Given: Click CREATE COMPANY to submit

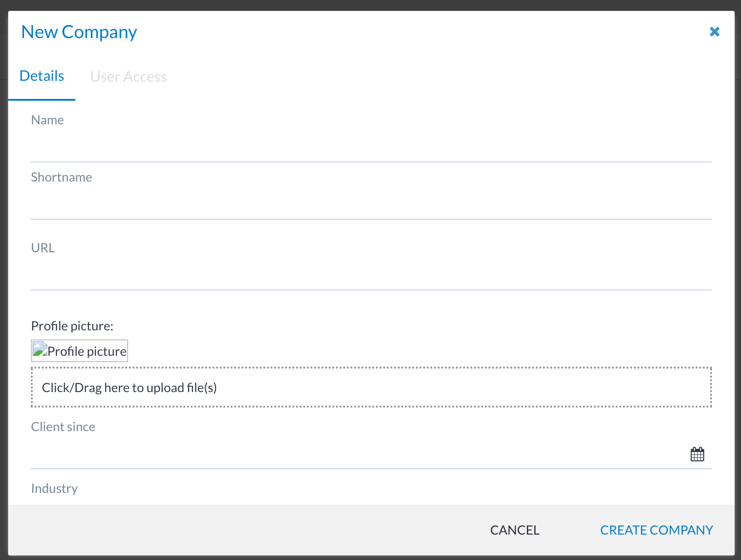Looking at the screenshot, I should point(656,530).
